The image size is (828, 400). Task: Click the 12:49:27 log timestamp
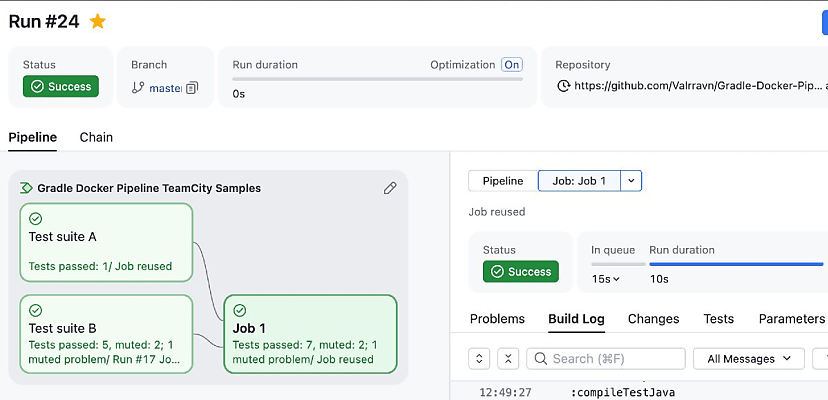505,392
